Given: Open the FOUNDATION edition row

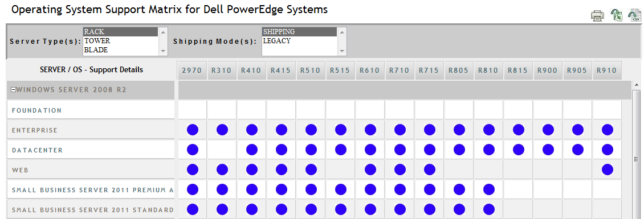Looking at the screenshot, I should click(x=91, y=110).
